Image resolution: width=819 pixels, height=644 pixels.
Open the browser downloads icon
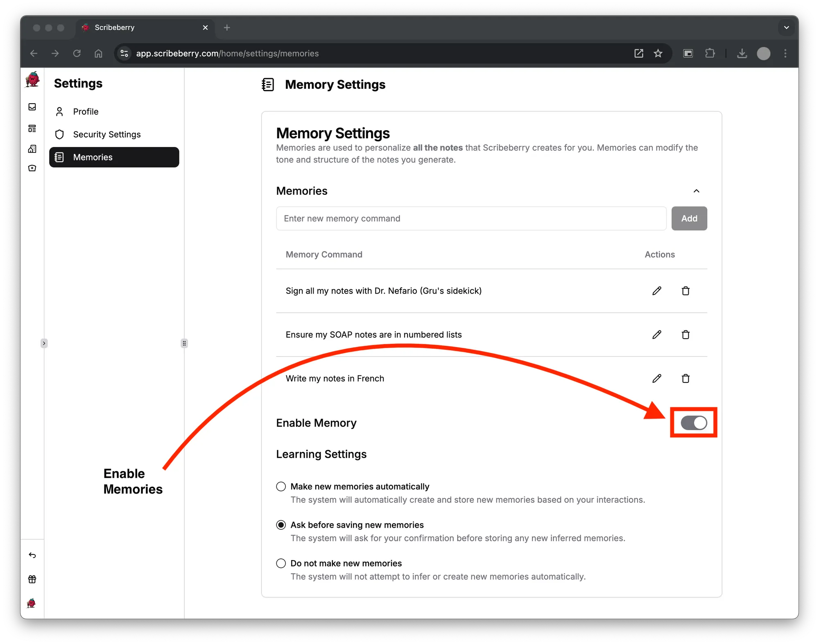(742, 53)
